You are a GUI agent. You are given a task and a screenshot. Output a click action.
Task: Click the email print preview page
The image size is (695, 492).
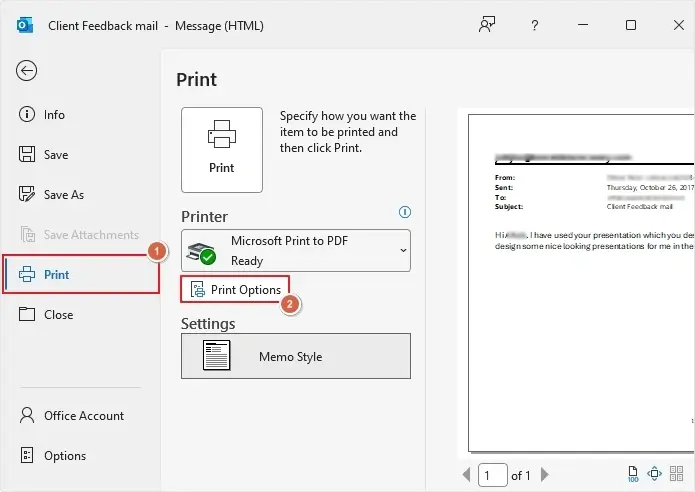pyautogui.click(x=581, y=283)
